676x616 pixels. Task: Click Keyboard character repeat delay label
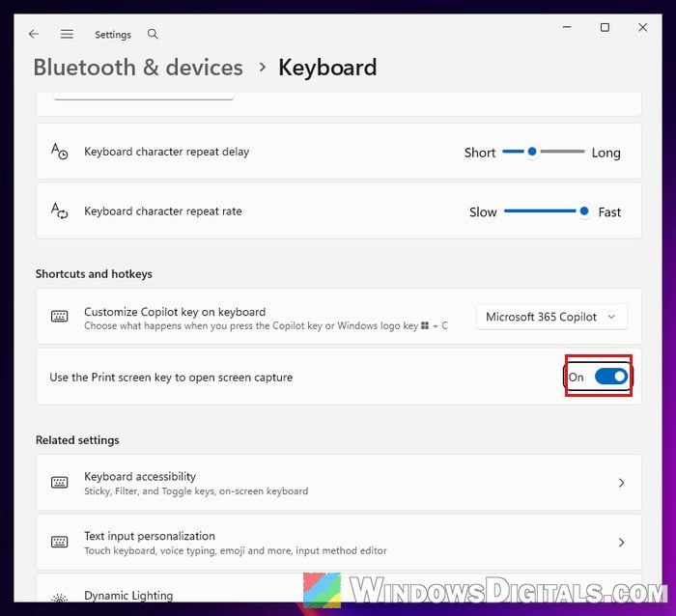pos(166,152)
